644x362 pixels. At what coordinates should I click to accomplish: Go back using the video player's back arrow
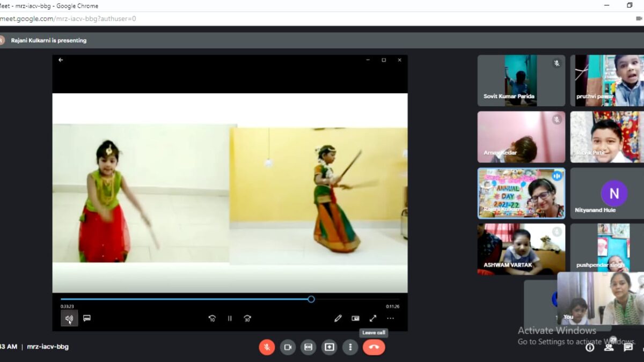tap(61, 60)
